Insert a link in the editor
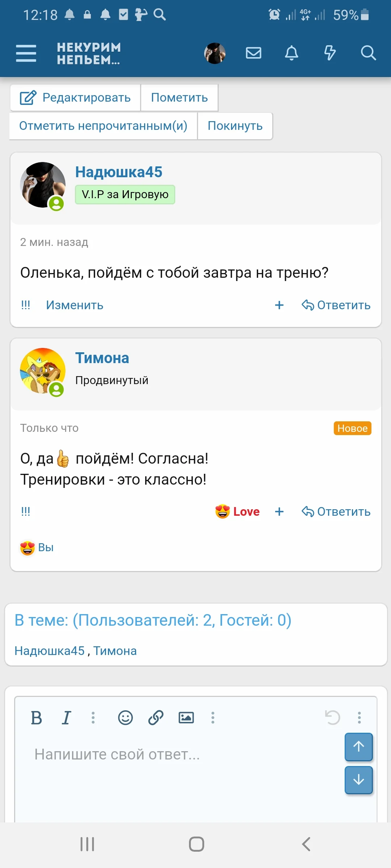 coord(156,718)
